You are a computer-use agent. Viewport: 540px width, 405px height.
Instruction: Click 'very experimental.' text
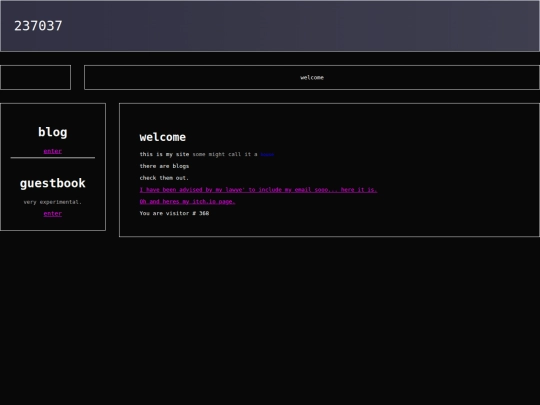pyautogui.click(x=53, y=202)
